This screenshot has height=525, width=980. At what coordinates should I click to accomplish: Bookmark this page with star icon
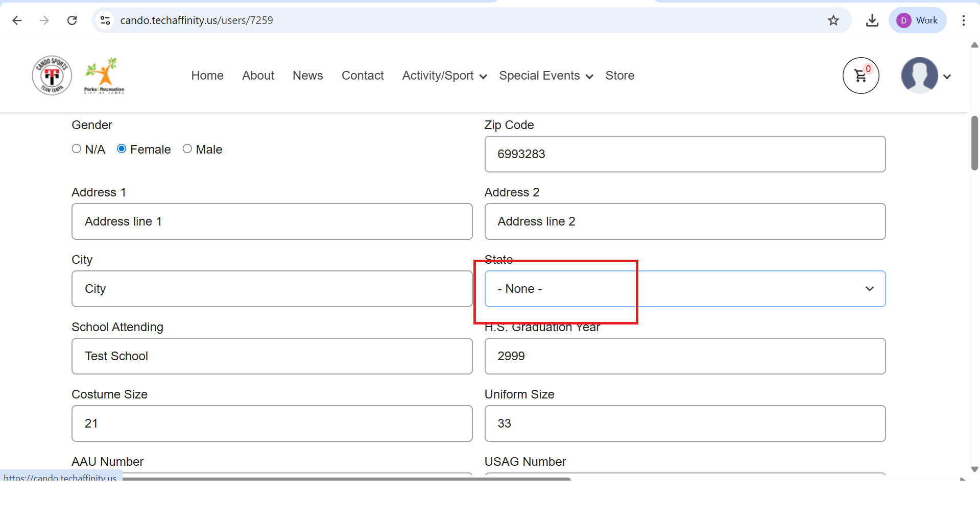tap(833, 20)
